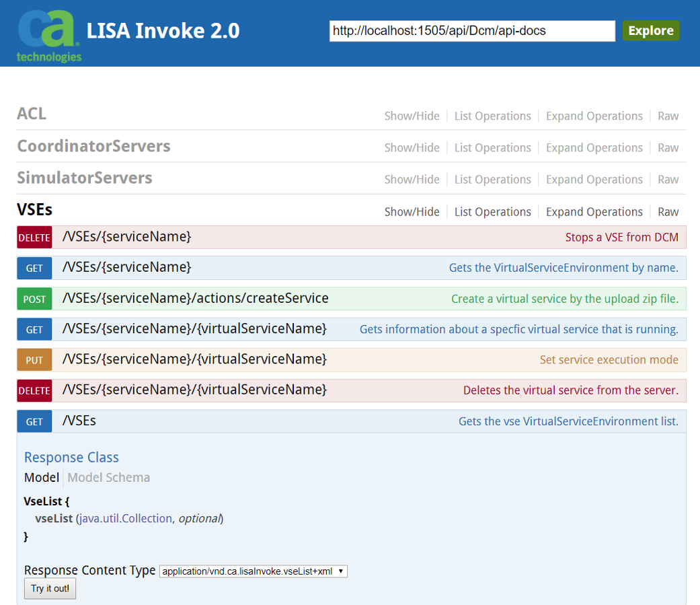The height and width of the screenshot is (605, 700).
Task: Click 'VseList {' model name
Action: point(46,501)
